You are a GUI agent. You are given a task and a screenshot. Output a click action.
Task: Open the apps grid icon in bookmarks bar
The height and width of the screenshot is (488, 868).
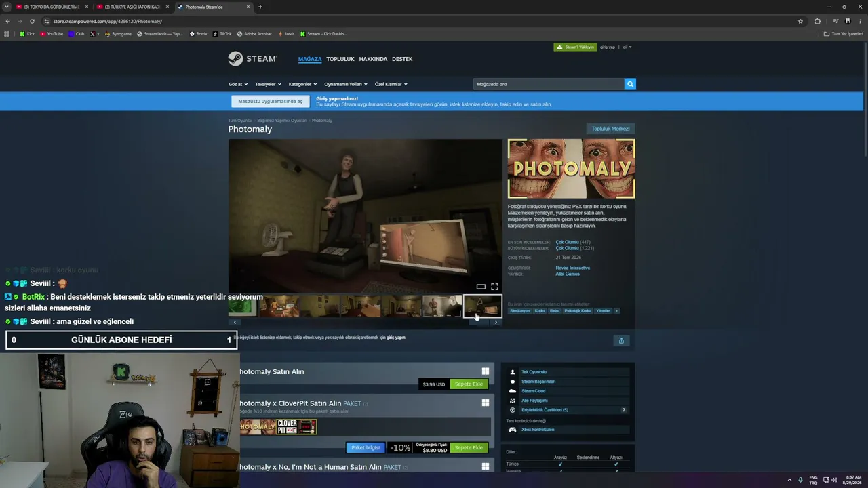click(7, 34)
